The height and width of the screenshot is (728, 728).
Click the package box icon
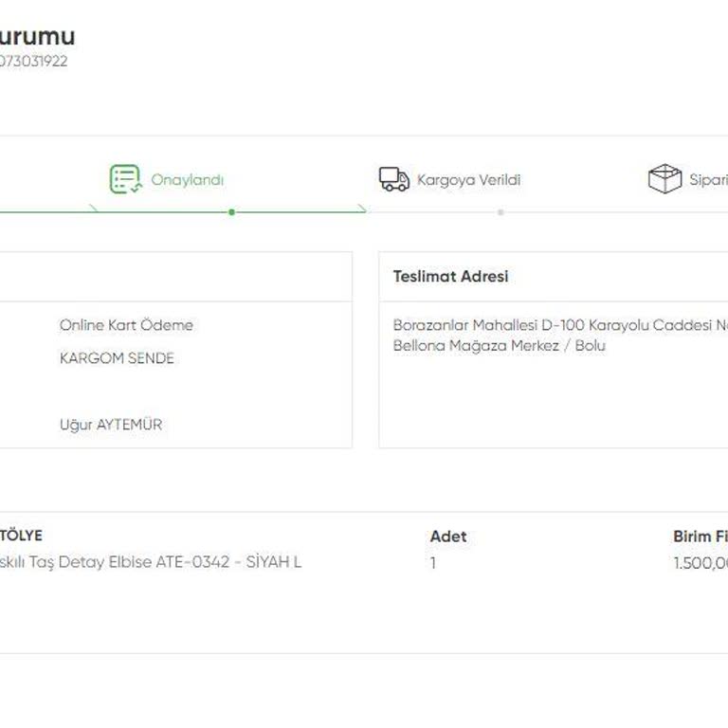coord(664,178)
